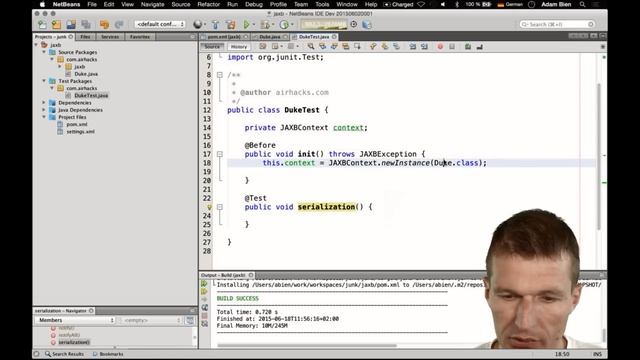Collapse the init method code fold
Image resolution: width=640 pixels, height=360 pixels.
[x=220, y=154]
